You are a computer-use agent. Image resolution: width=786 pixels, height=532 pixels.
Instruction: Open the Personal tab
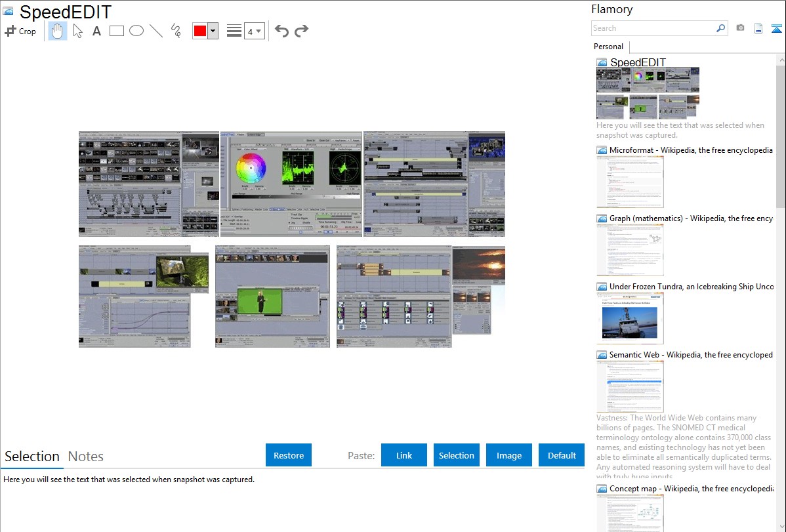coord(608,47)
